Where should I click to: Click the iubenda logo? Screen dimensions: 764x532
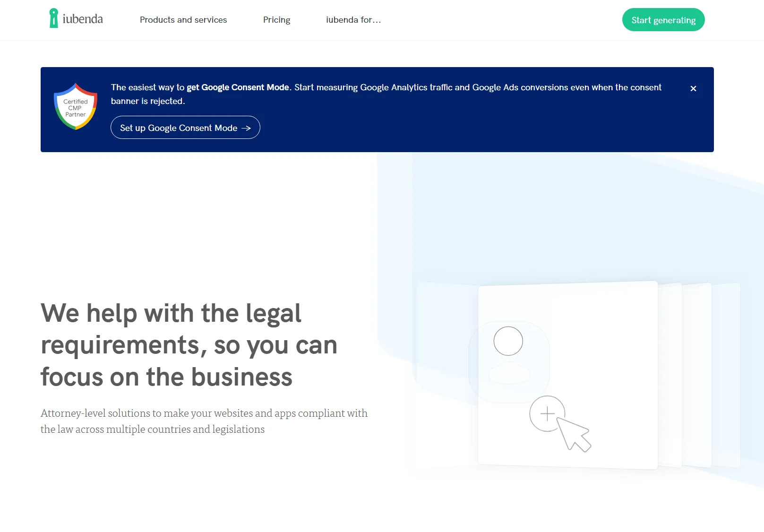click(x=76, y=19)
